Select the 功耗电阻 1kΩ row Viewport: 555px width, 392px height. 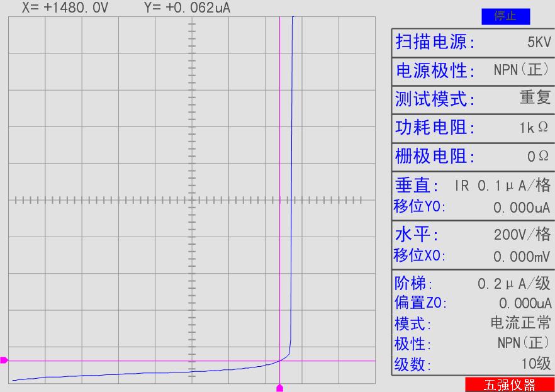(x=473, y=127)
